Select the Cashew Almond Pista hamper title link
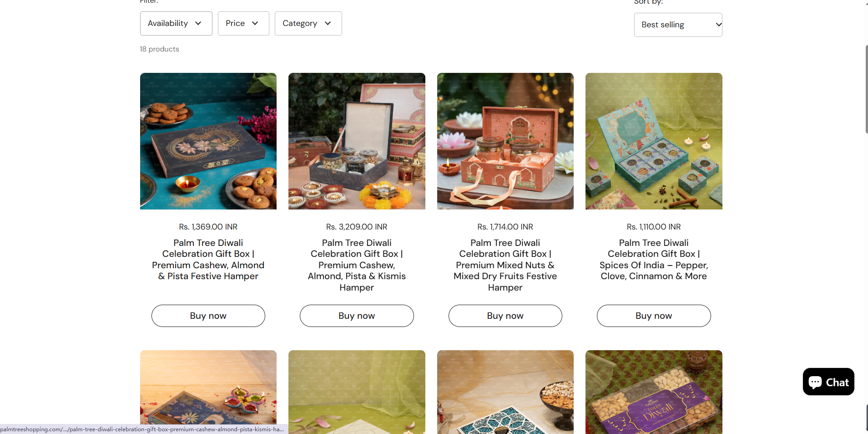The image size is (868, 434). 208,259
